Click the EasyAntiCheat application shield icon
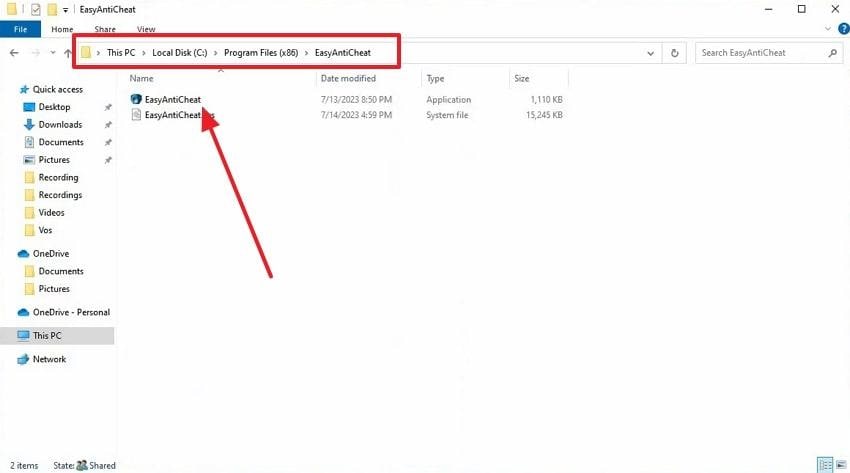This screenshot has height=473, width=850. click(x=136, y=99)
